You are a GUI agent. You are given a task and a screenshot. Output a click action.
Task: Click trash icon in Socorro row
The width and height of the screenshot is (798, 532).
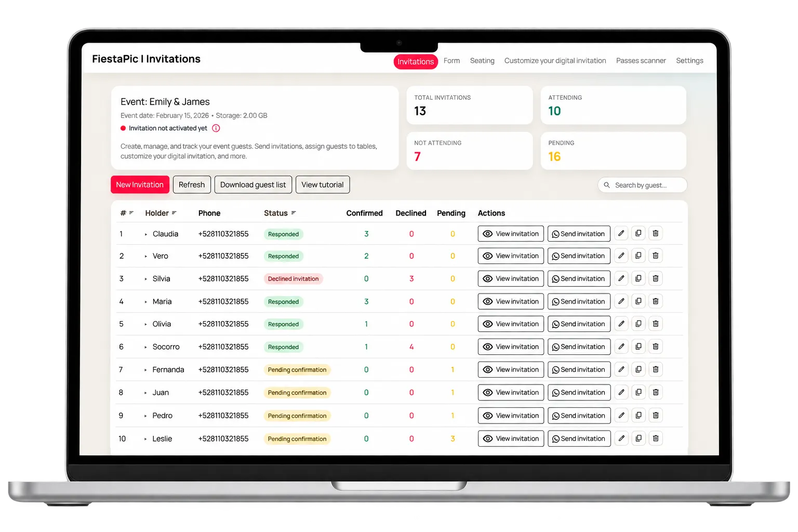coord(656,347)
